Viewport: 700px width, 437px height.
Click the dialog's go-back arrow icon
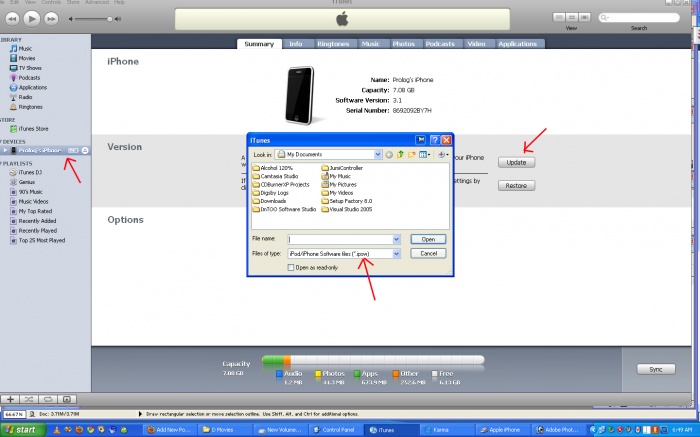389,154
